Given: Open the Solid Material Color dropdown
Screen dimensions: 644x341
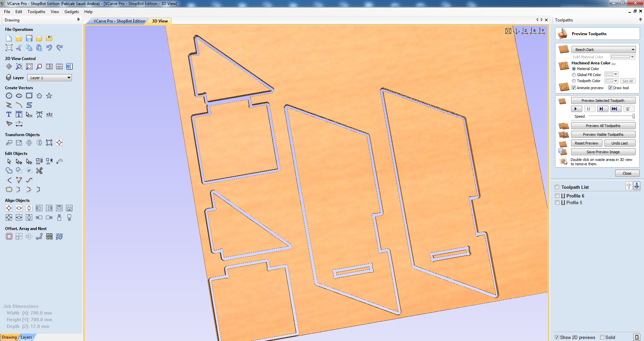Looking at the screenshot, I should pos(623,57).
